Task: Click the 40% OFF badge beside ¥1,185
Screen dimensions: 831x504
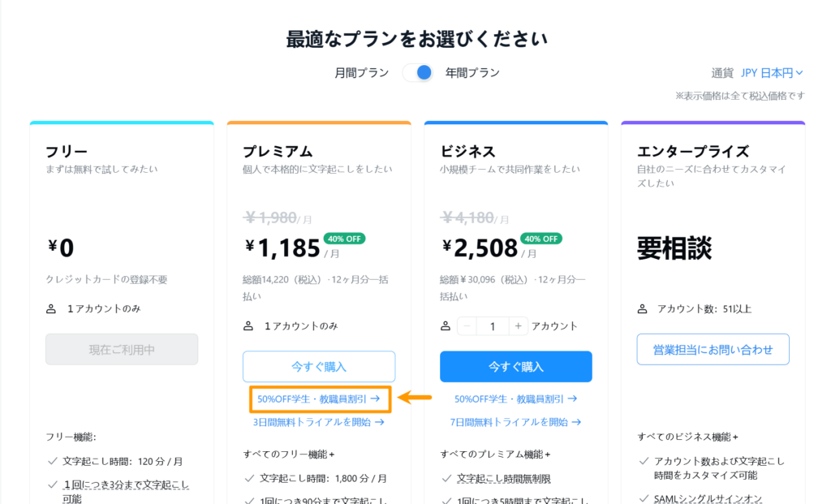Action: (344, 239)
